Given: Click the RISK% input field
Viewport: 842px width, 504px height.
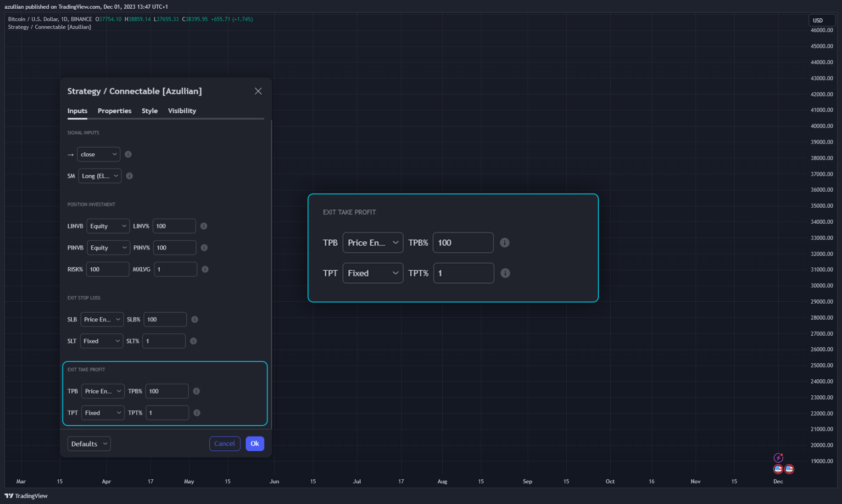Looking at the screenshot, I should (x=108, y=269).
